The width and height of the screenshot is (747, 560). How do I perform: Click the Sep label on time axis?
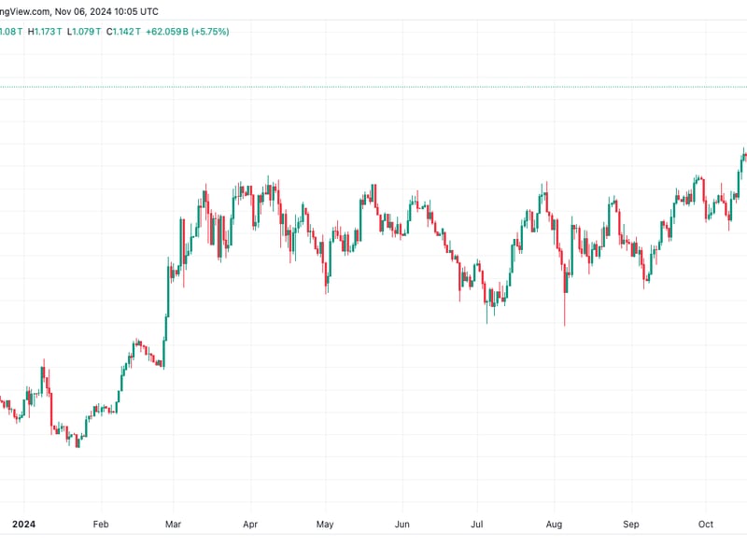(x=630, y=525)
